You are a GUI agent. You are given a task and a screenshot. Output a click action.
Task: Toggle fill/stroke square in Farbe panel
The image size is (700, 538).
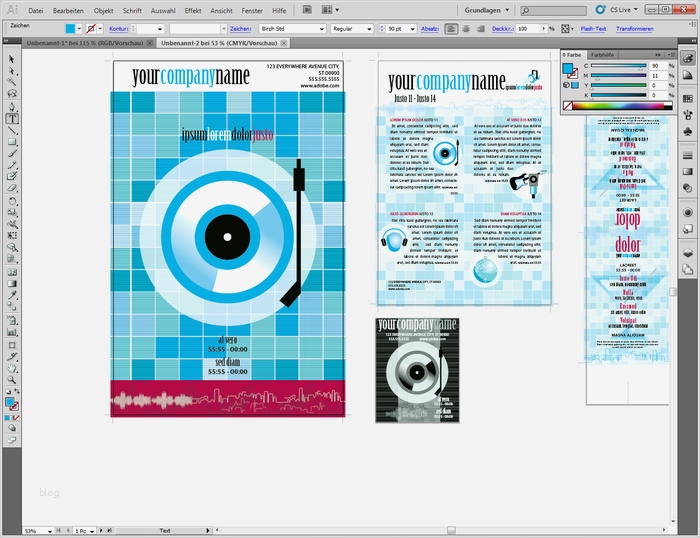tap(569, 70)
